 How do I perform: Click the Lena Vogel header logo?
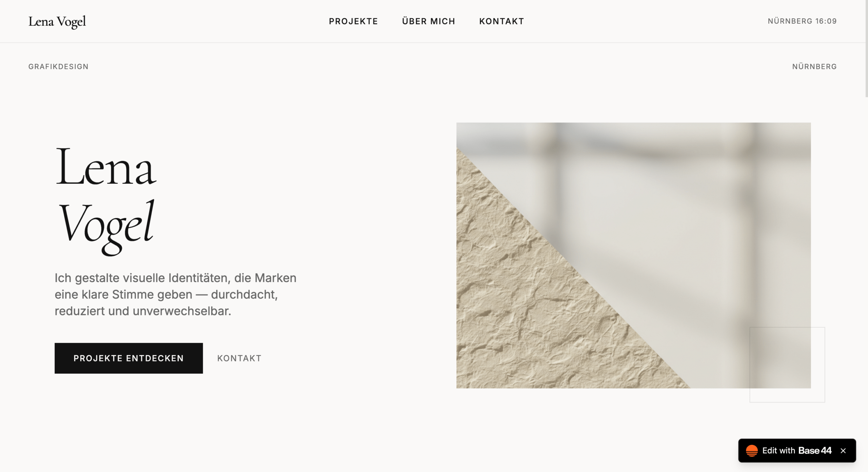[x=57, y=21]
